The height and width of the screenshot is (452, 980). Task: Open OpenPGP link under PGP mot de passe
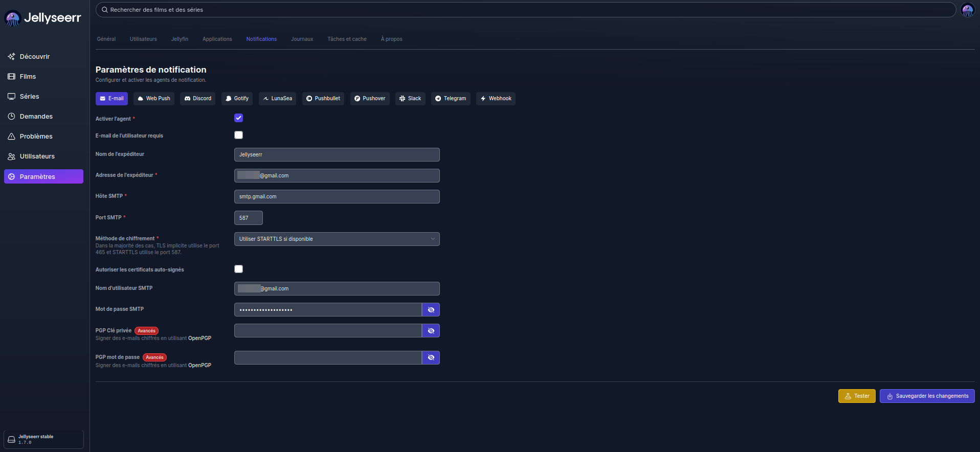tap(199, 366)
